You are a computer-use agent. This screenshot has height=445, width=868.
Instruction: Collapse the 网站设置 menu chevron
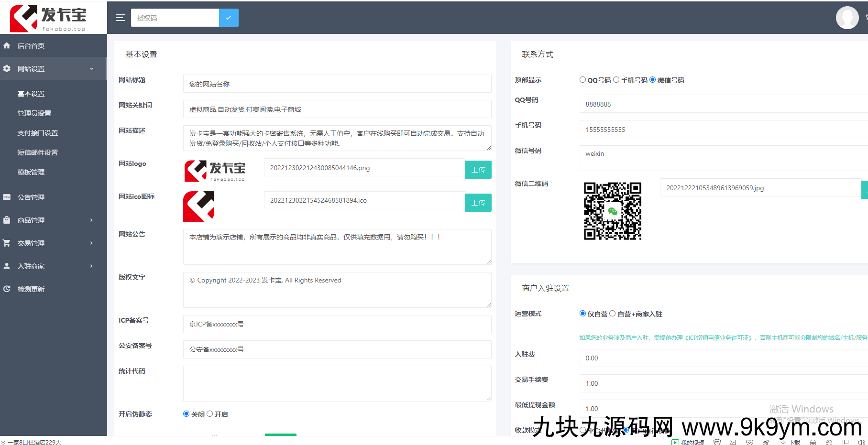coord(91,69)
